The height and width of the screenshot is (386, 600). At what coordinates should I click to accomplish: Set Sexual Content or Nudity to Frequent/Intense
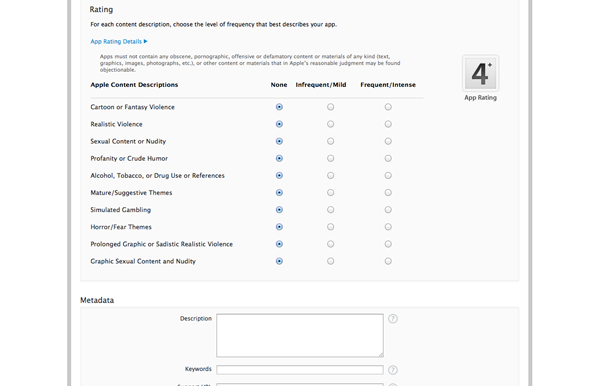click(x=388, y=141)
